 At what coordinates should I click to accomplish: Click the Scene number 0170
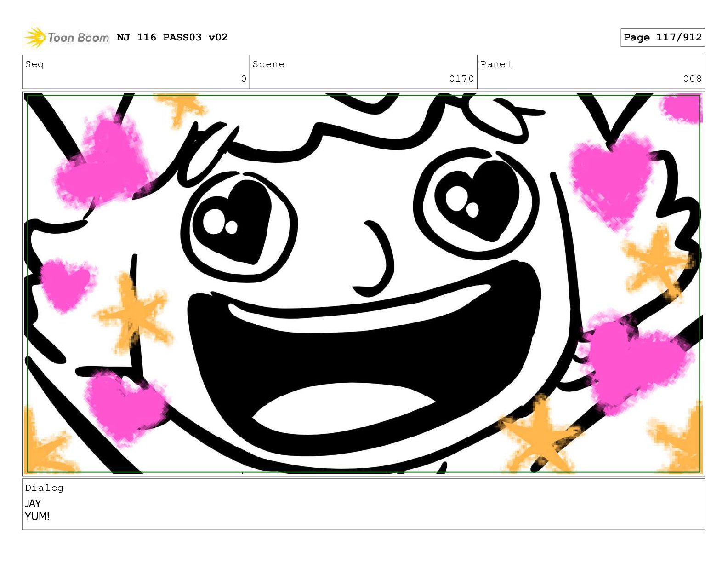click(461, 79)
